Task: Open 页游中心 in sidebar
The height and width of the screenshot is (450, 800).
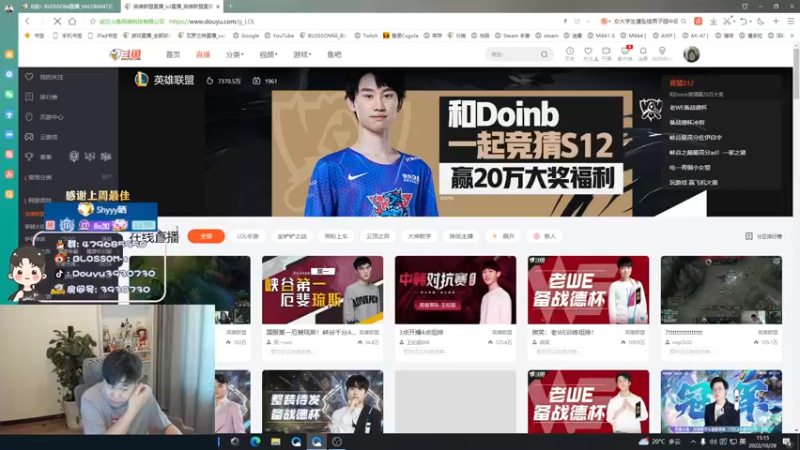Action: pyautogui.click(x=51, y=117)
